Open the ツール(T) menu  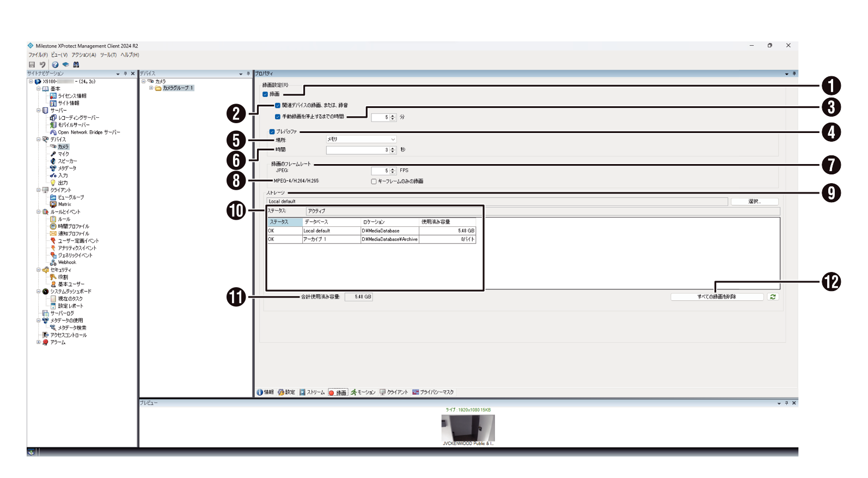(108, 55)
